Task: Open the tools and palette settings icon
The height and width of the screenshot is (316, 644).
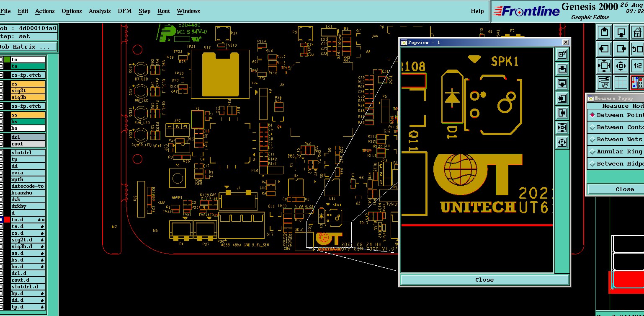Action: 604,83
